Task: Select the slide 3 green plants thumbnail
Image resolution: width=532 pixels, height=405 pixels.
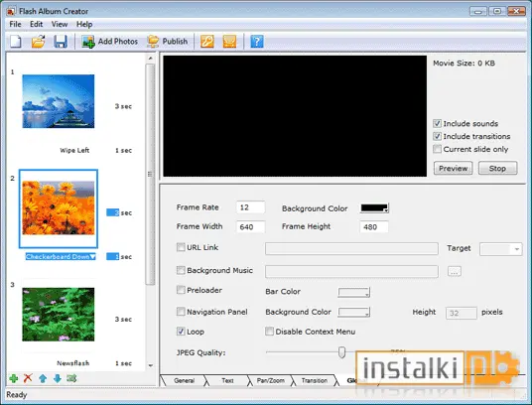Action: 59,315
